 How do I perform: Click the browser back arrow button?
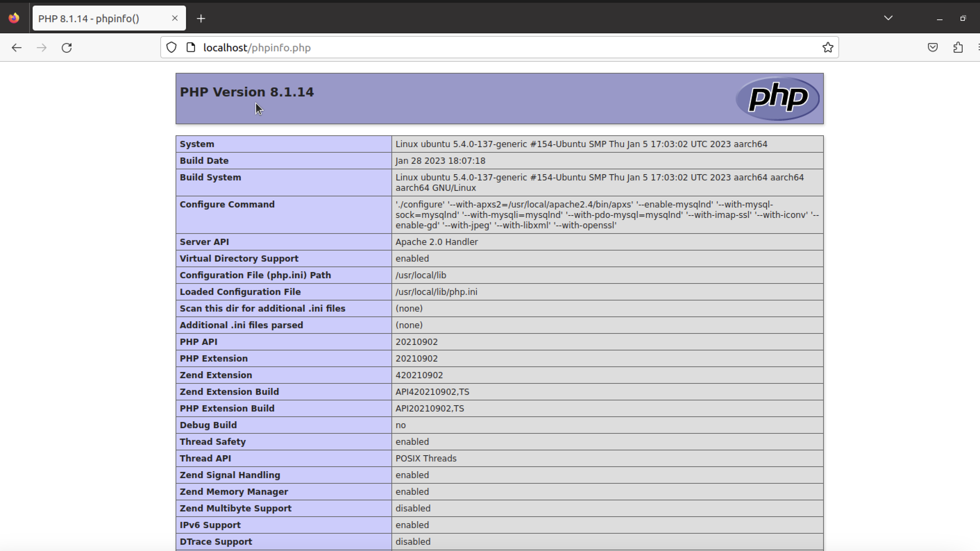(x=16, y=48)
